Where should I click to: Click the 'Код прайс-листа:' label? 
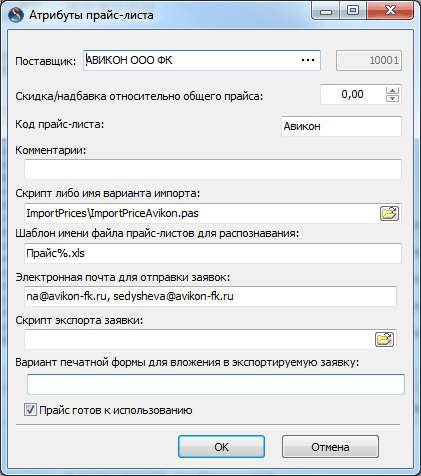[60, 124]
